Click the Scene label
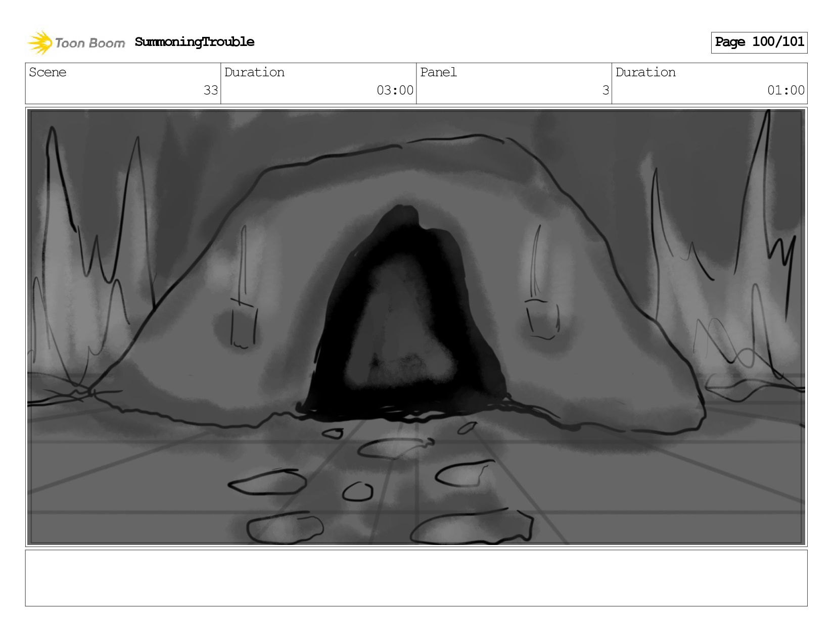 [48, 72]
